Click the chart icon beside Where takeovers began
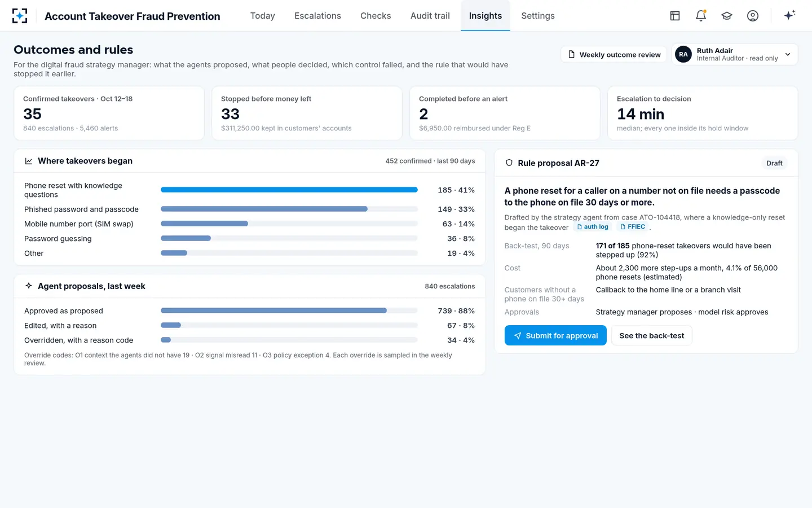Screen dimensions: 812x508 click(x=29, y=161)
